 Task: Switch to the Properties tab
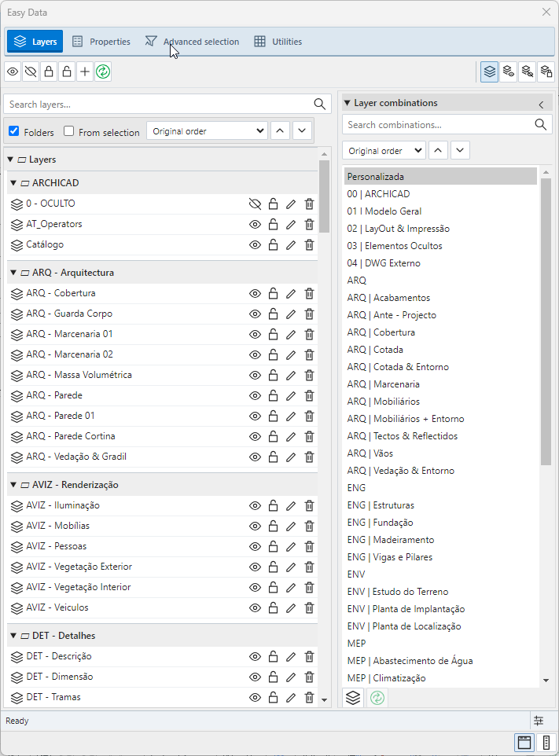point(101,42)
